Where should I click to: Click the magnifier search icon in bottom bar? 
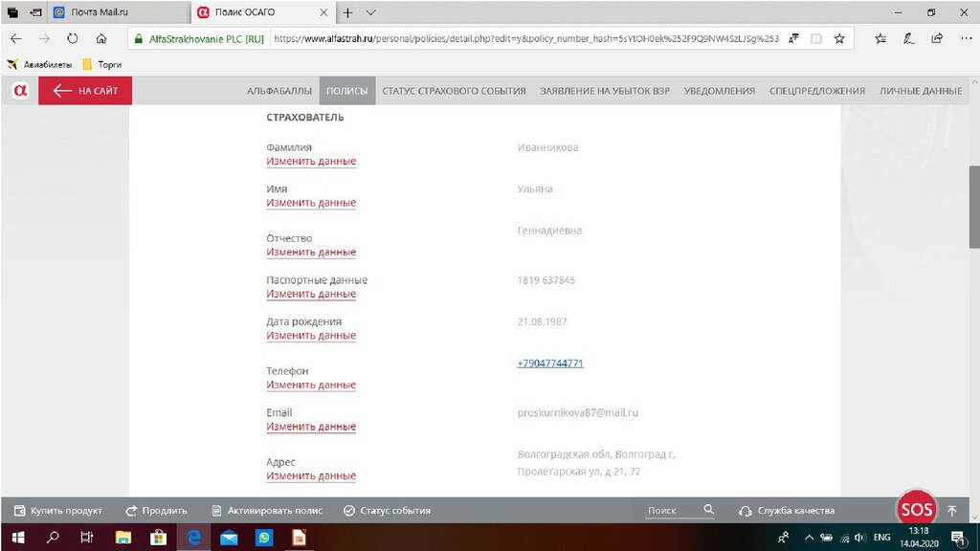point(709,510)
